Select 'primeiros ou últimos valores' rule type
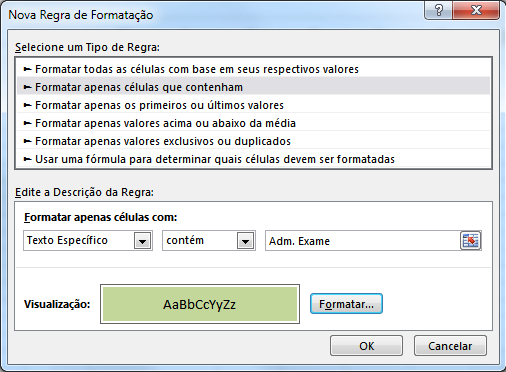Image resolution: width=506 pixels, height=372 pixels. pos(253,105)
